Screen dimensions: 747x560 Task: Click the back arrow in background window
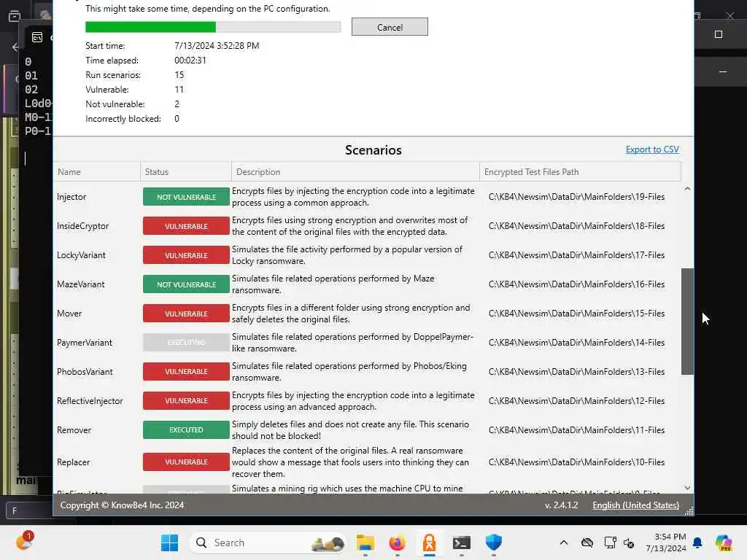coord(15,47)
